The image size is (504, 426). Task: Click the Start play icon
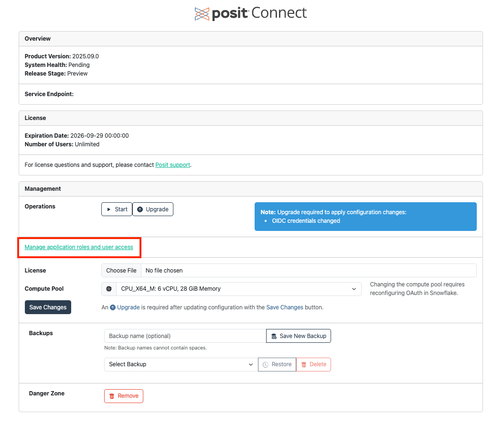point(109,209)
